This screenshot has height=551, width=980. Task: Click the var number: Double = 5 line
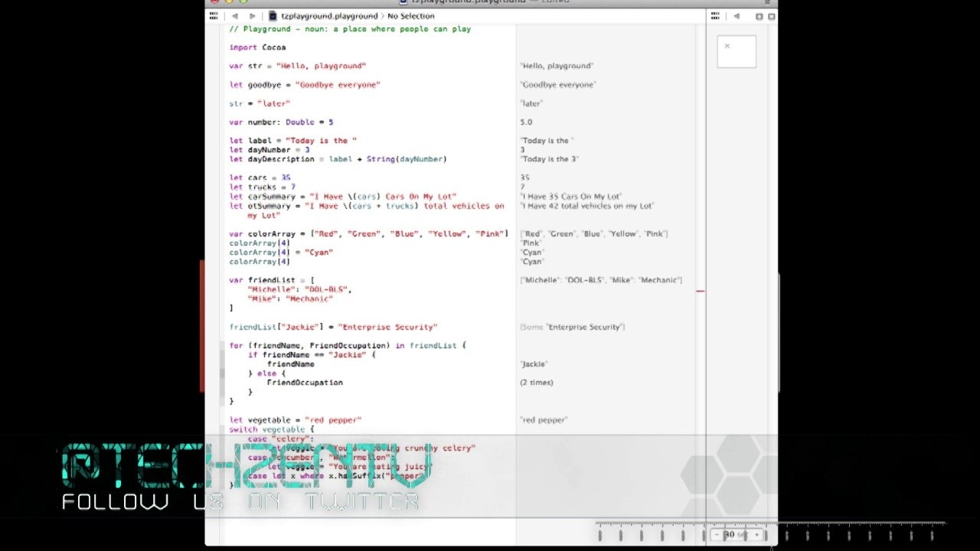click(281, 122)
